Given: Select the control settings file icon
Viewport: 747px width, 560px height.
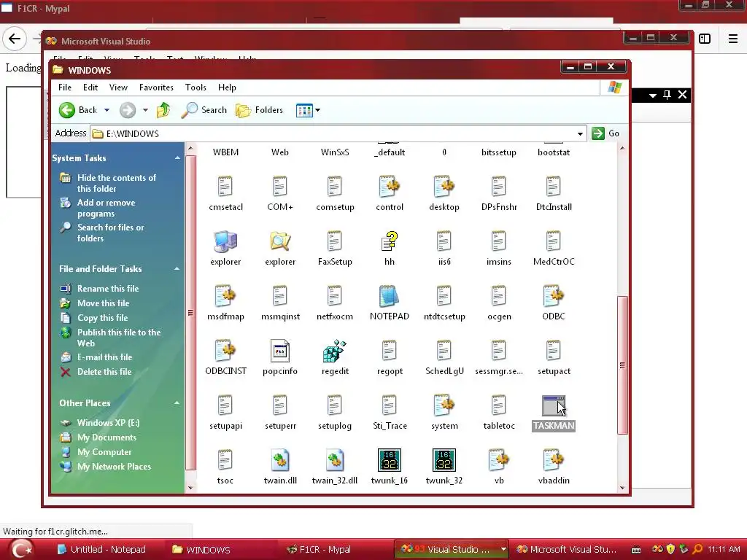Looking at the screenshot, I should click(390, 187).
